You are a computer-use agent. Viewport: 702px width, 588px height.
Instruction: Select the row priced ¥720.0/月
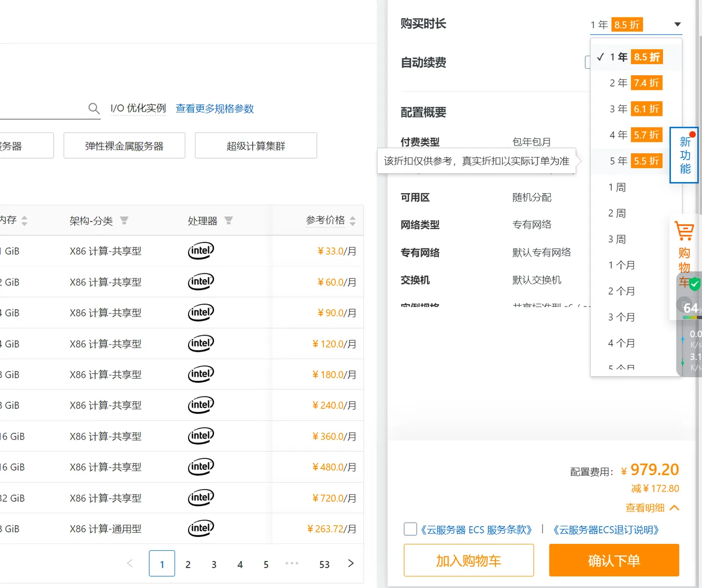(182, 498)
